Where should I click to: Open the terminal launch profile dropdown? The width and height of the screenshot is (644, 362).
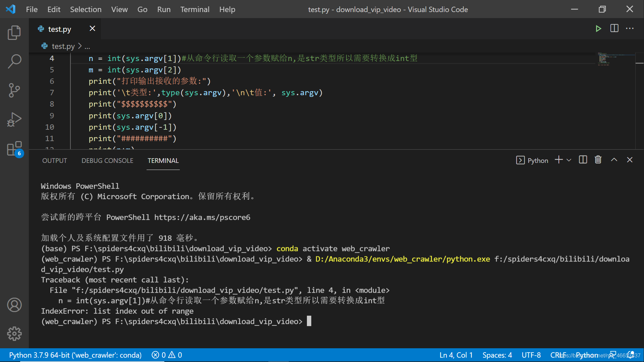569,160
